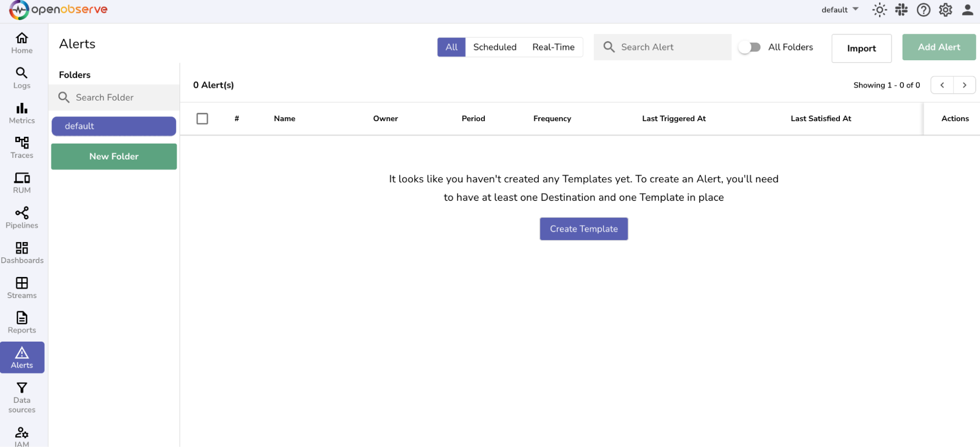
Task: Open the Slack community icon
Action: tap(901, 10)
